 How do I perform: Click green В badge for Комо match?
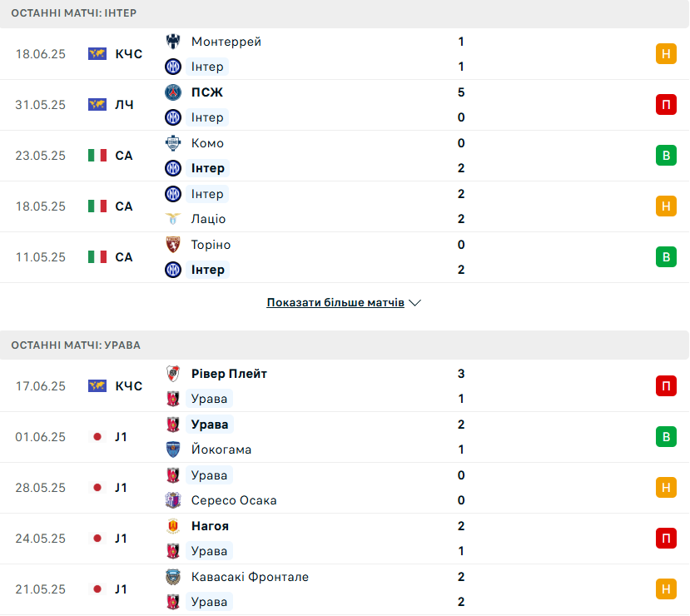[x=666, y=156]
